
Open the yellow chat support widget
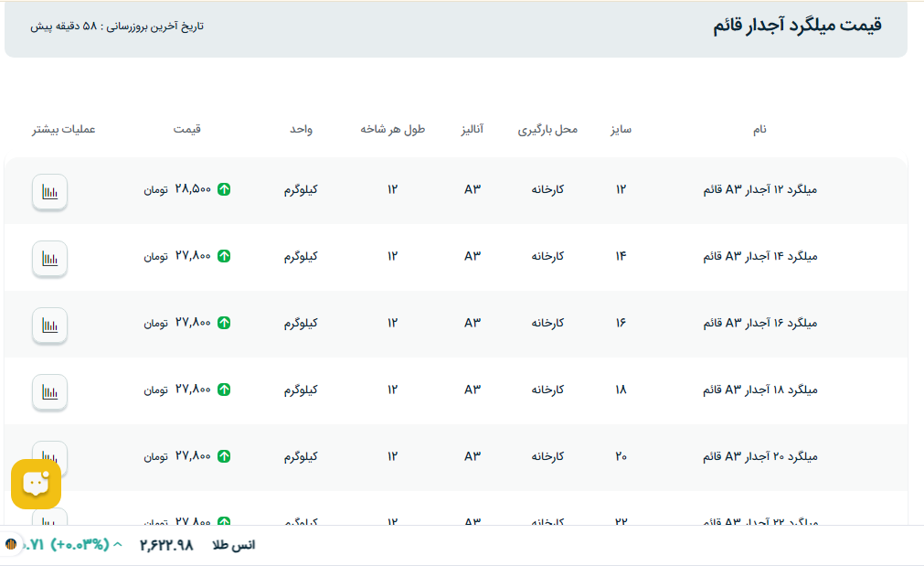click(x=36, y=484)
